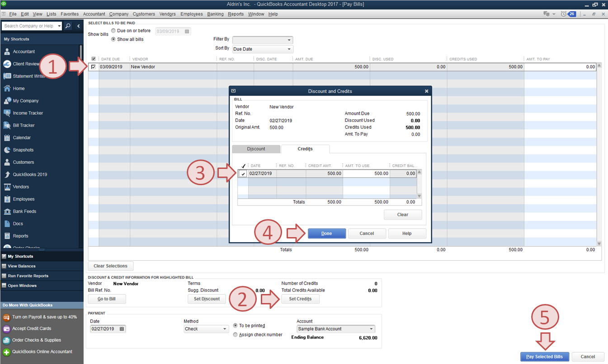Image resolution: width=608 pixels, height=364 pixels.
Task: Select Open Windows panel
Action: click(42, 285)
